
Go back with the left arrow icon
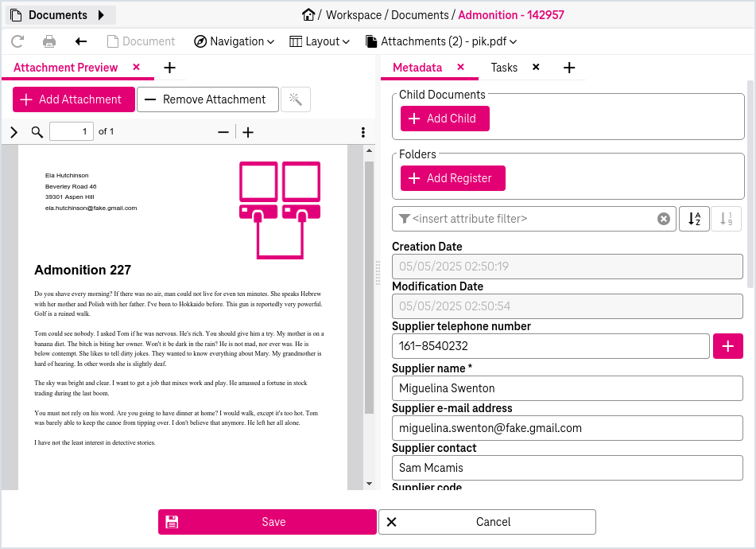click(81, 41)
